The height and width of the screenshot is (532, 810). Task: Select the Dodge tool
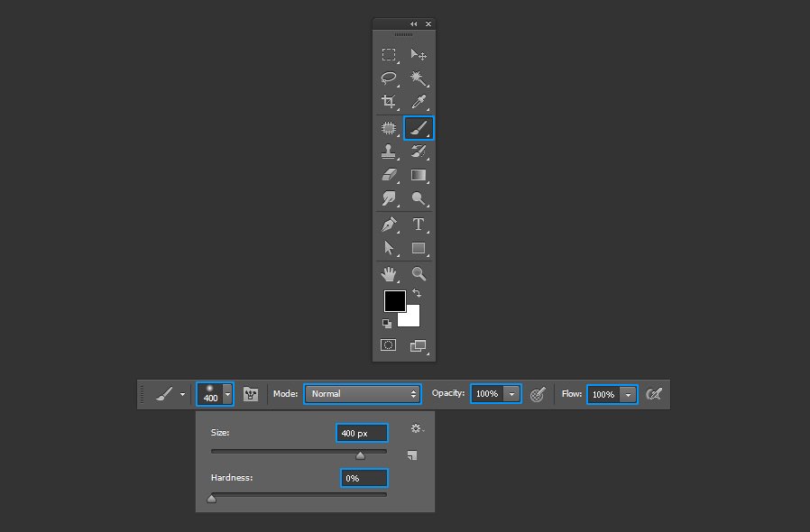[x=419, y=198]
